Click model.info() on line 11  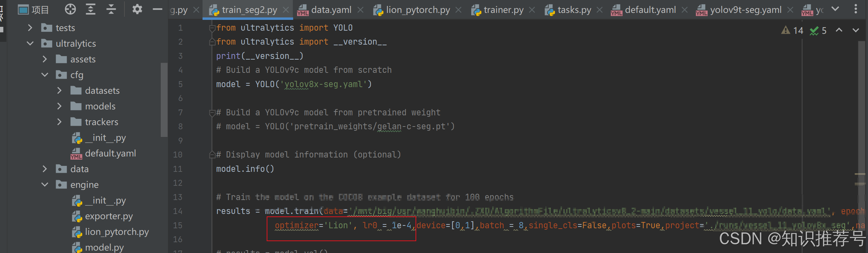pyautogui.click(x=245, y=169)
